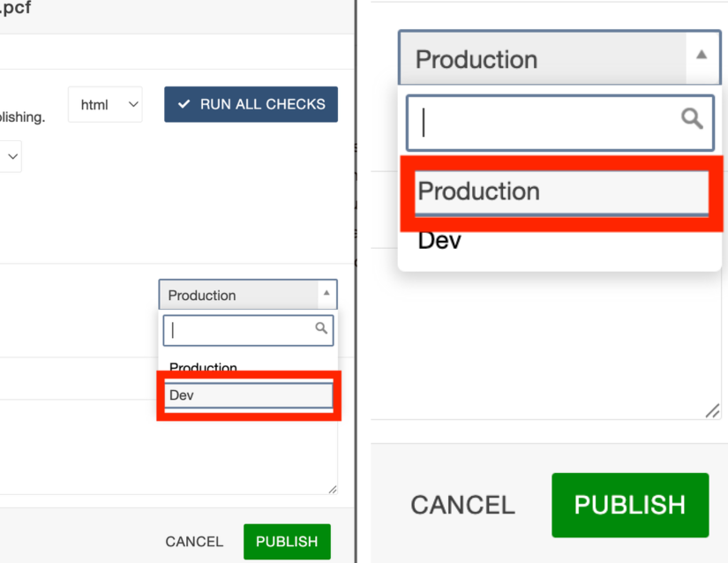The image size is (728, 563).
Task: Click the up arrow on the large Production selector
Action: [702, 55]
